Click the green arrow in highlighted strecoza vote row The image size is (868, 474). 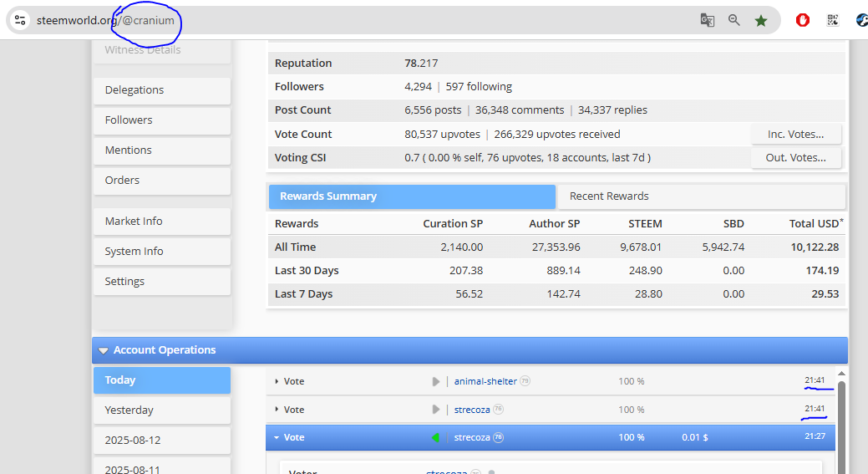click(x=435, y=437)
